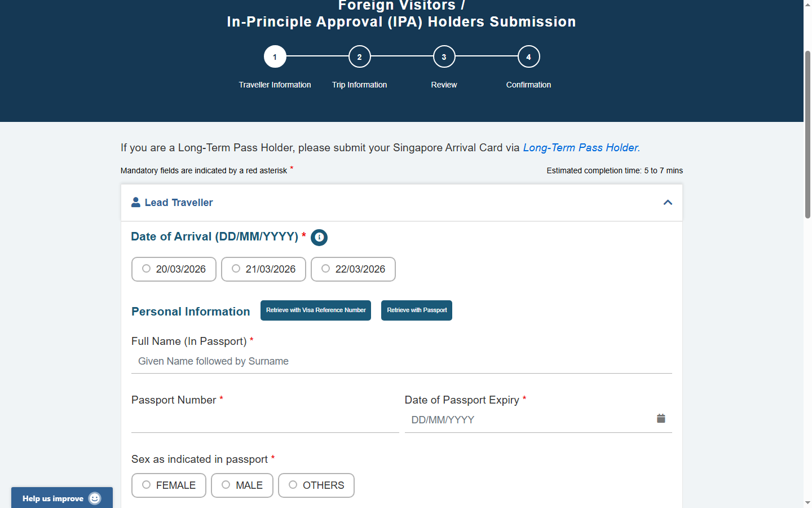Pick the 22/03/2026 arrival option
Image resolution: width=812 pixels, height=508 pixels.
tap(326, 269)
